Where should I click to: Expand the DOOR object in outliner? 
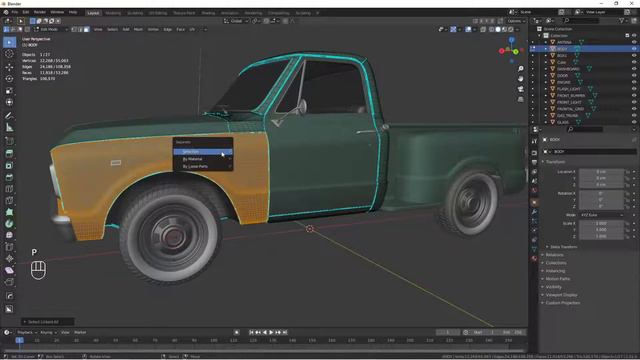click(x=546, y=76)
